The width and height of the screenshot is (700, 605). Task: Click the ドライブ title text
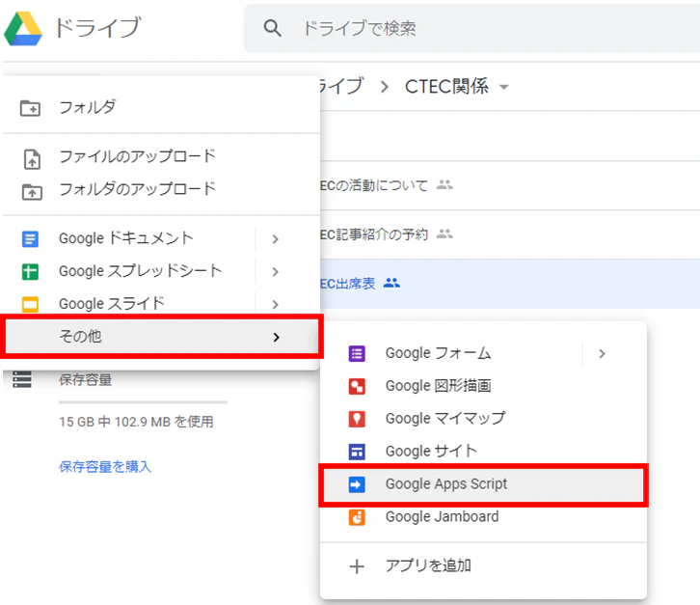pos(98,28)
